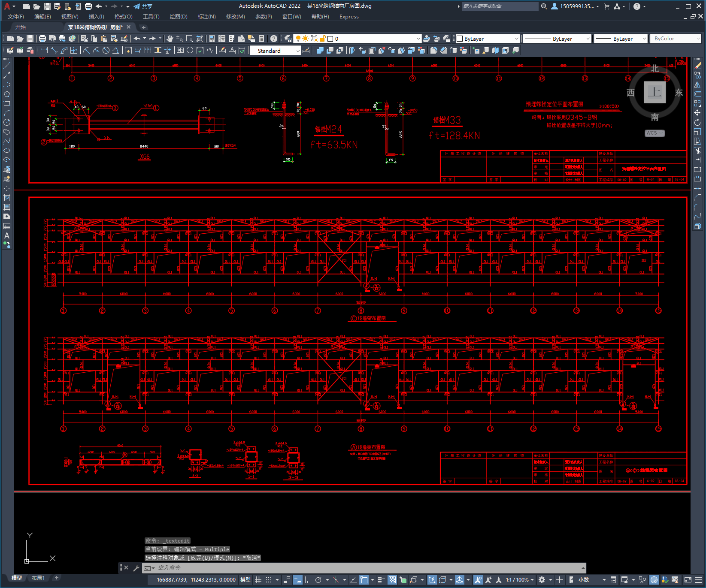Screen dimensions: 706x588
Task: Select the Circle draw tool in left toolbar
Action: [x=7, y=122]
